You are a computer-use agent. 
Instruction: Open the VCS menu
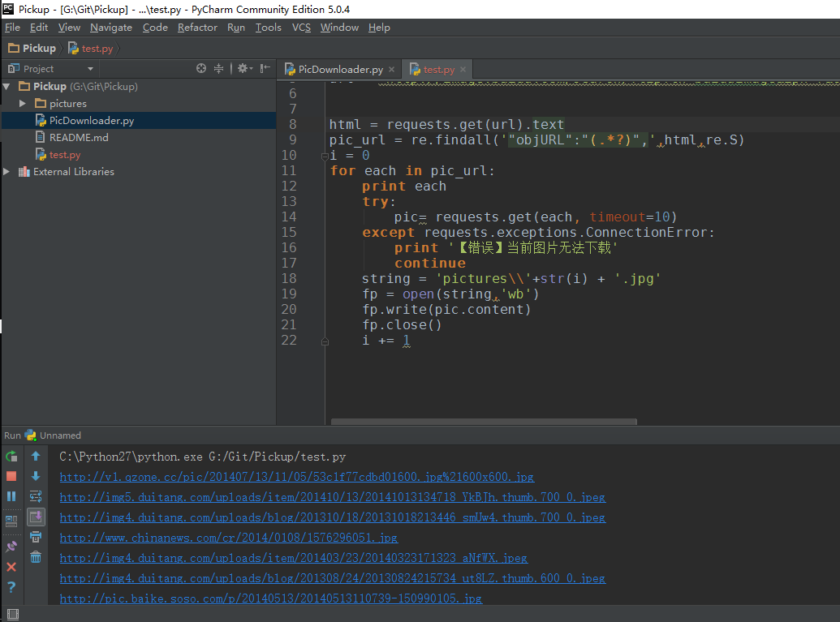[301, 28]
